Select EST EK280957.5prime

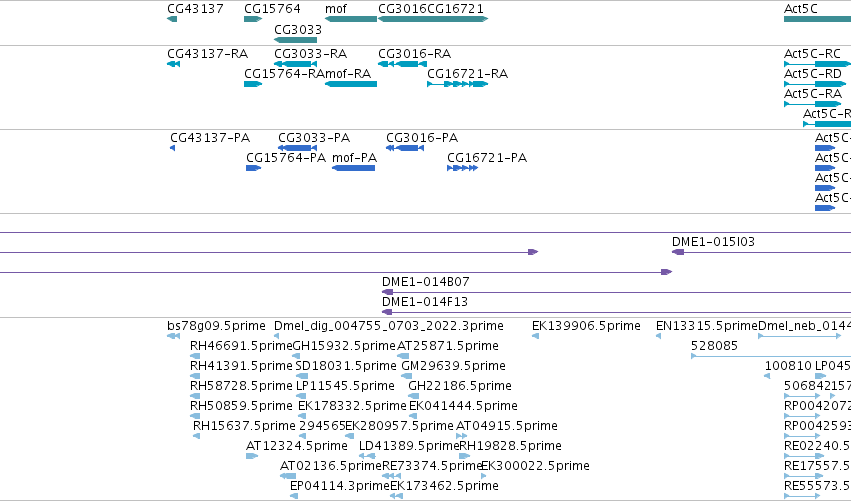[x=350, y=436]
